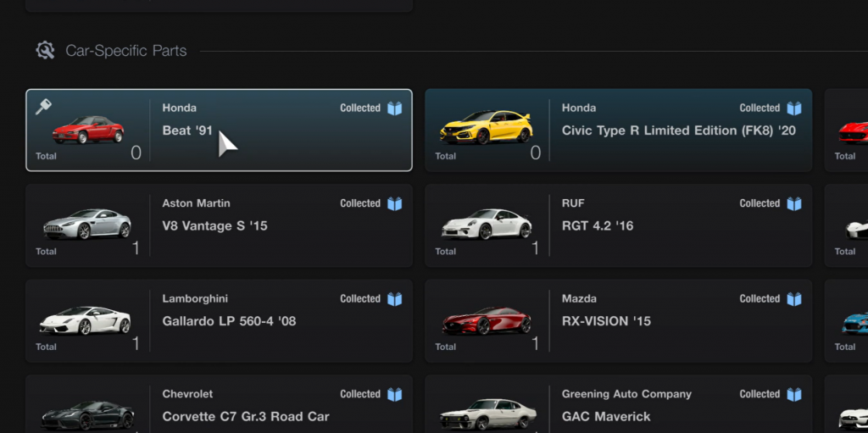Pick the white RUF RGT car thumbnail
868x433 pixels.
click(x=487, y=225)
